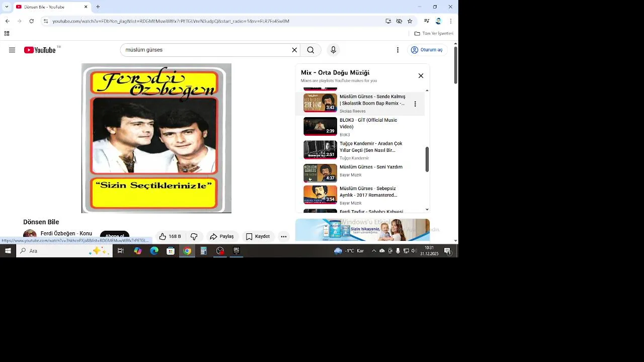Select the Dönsen Bile - YouTube tab
Viewport: 644px width, 362px height.
tap(51, 7)
